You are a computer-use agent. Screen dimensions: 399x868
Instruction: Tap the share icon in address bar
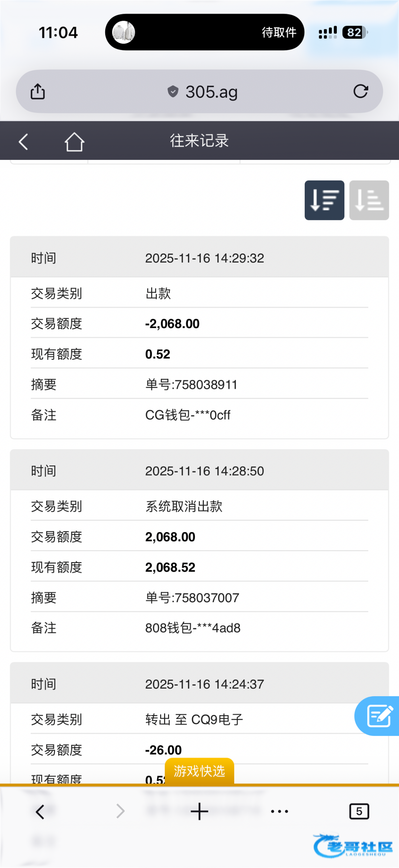[x=38, y=91]
